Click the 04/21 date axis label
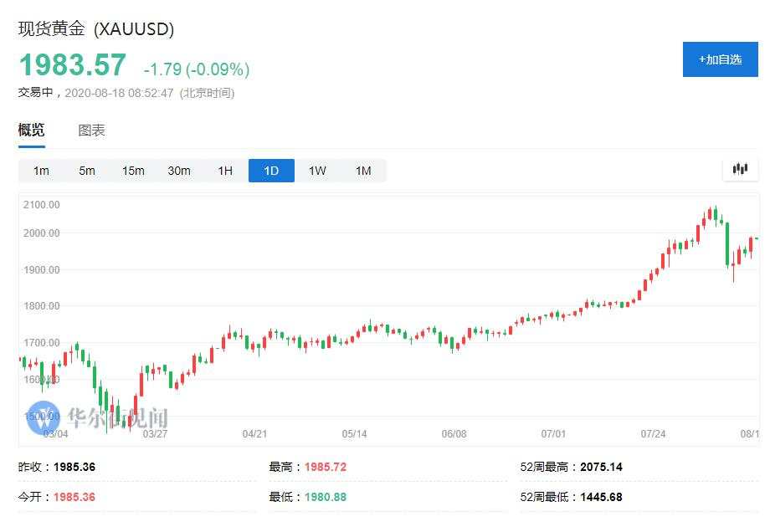Screen dimensions: 770x532 point(254,434)
